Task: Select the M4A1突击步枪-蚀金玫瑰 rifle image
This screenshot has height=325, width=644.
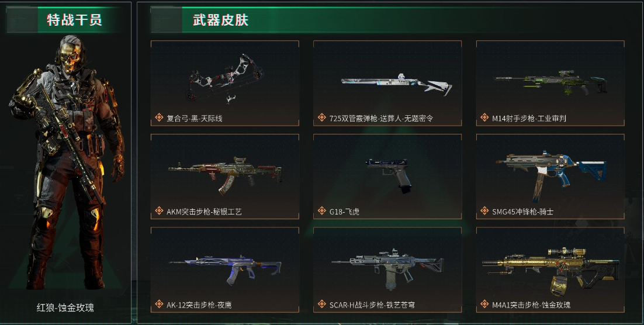Action: click(x=550, y=270)
